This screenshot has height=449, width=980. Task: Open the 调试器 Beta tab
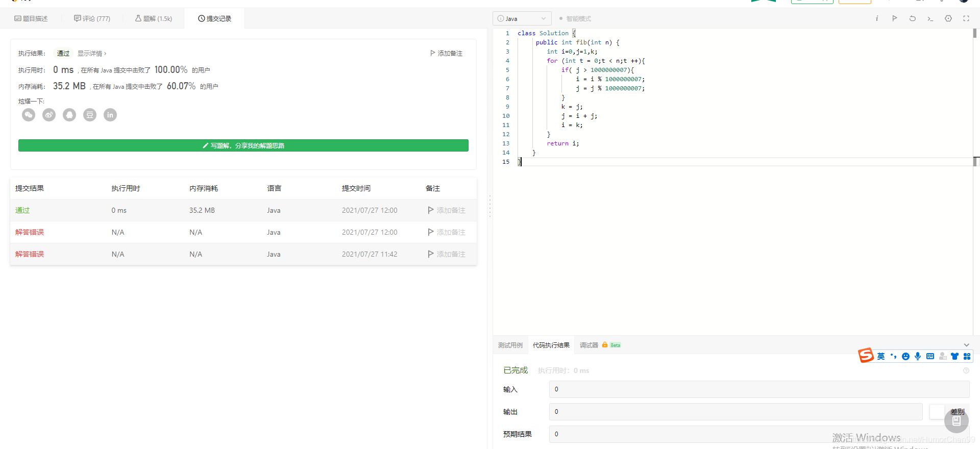pyautogui.click(x=600, y=345)
